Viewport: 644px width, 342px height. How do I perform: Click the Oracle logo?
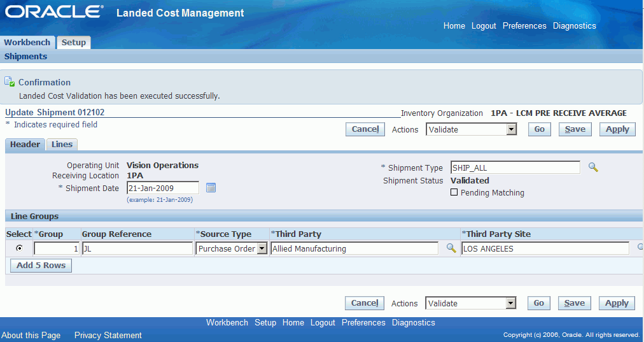point(54,11)
